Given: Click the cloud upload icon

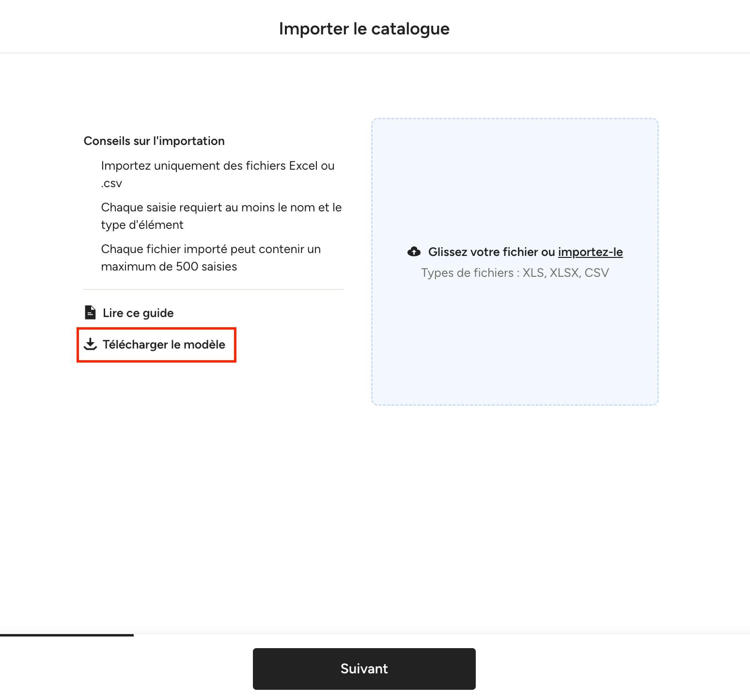Looking at the screenshot, I should tap(414, 252).
